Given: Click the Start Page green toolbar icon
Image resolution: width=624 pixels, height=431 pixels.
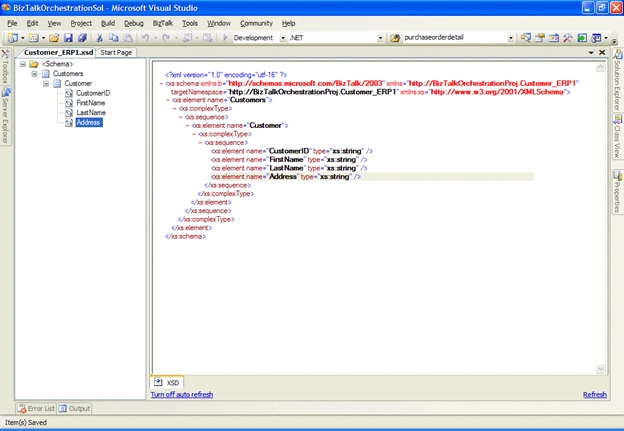Looking at the screenshot, I should pos(582,38).
